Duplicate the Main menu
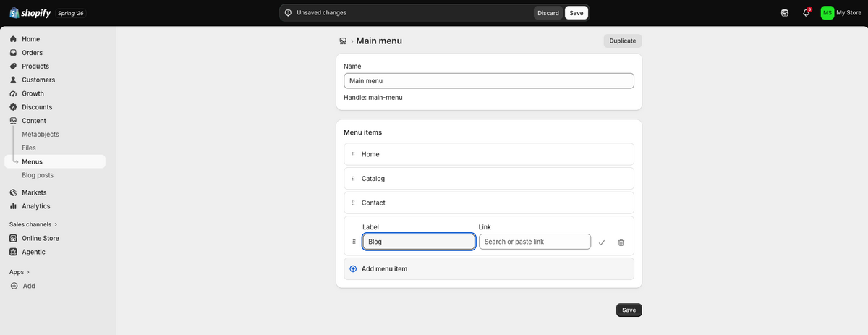This screenshot has height=335, width=868. pyautogui.click(x=623, y=41)
